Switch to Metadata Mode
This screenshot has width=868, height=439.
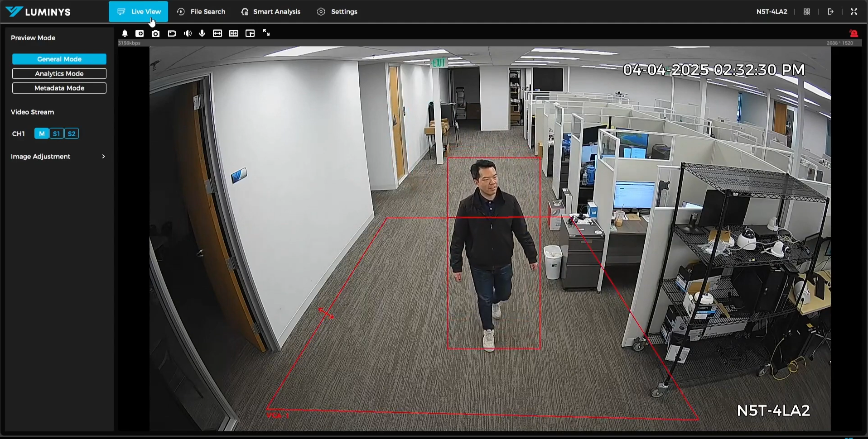click(x=59, y=88)
